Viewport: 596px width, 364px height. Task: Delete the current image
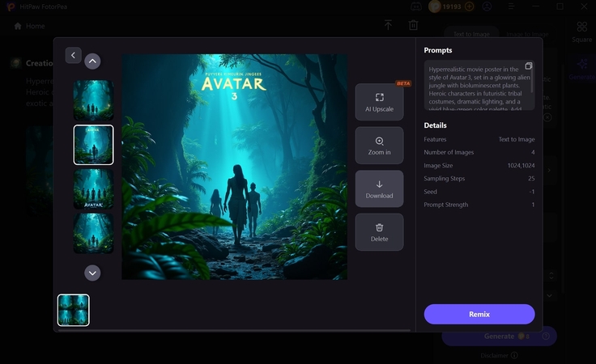click(379, 232)
